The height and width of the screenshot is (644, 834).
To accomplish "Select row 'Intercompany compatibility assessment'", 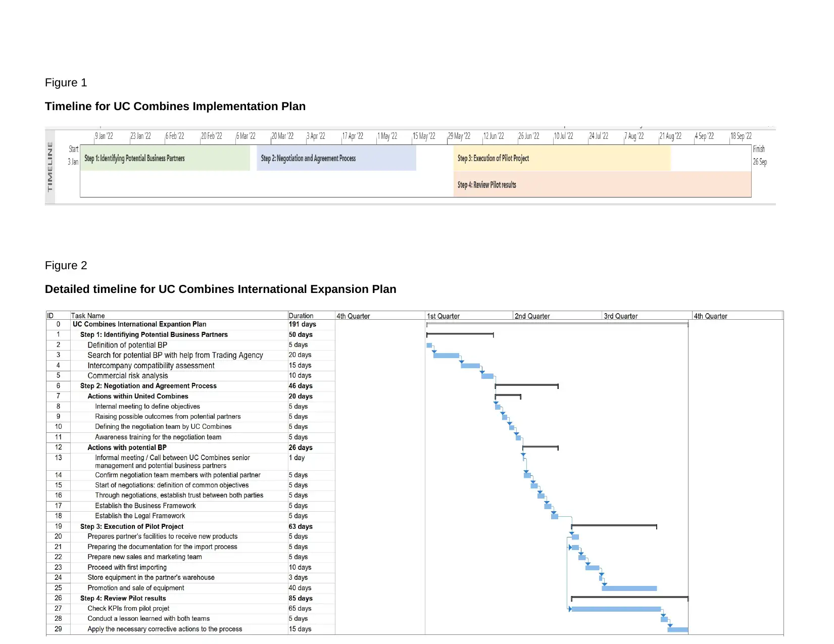I will pyautogui.click(x=190, y=366).
